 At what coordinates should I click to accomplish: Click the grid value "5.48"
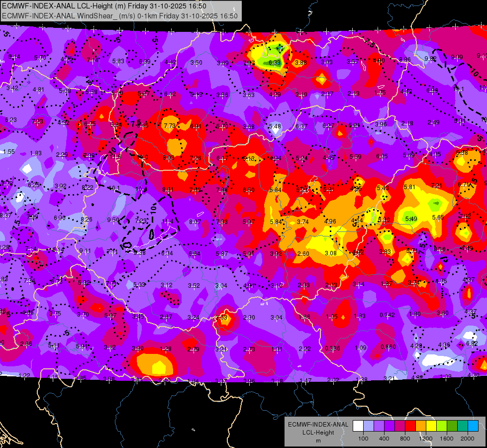[x=275, y=126]
